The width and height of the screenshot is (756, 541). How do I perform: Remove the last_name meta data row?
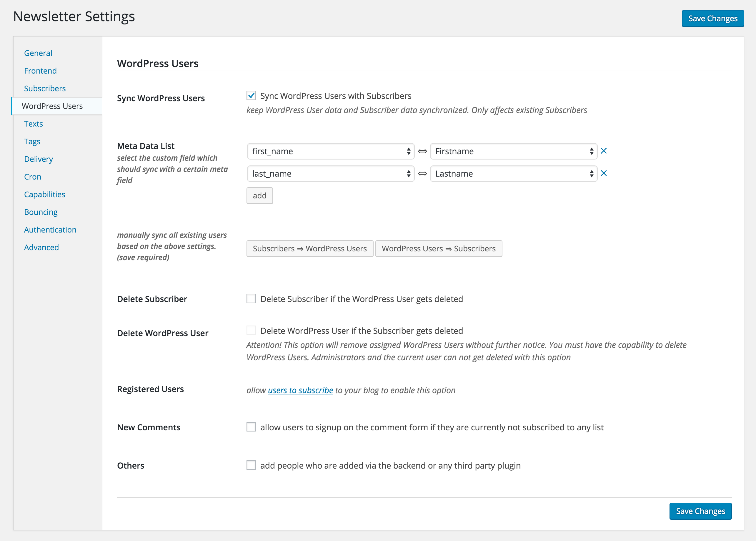604,173
